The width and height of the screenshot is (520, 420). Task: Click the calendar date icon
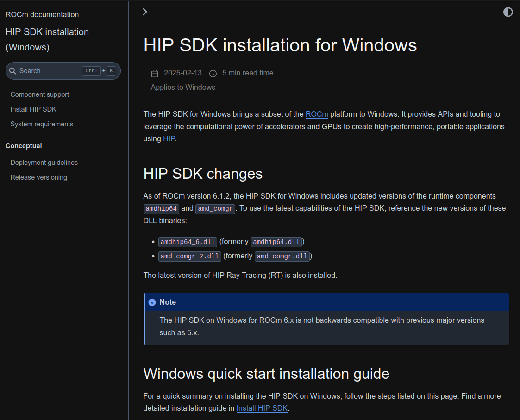[155, 73]
